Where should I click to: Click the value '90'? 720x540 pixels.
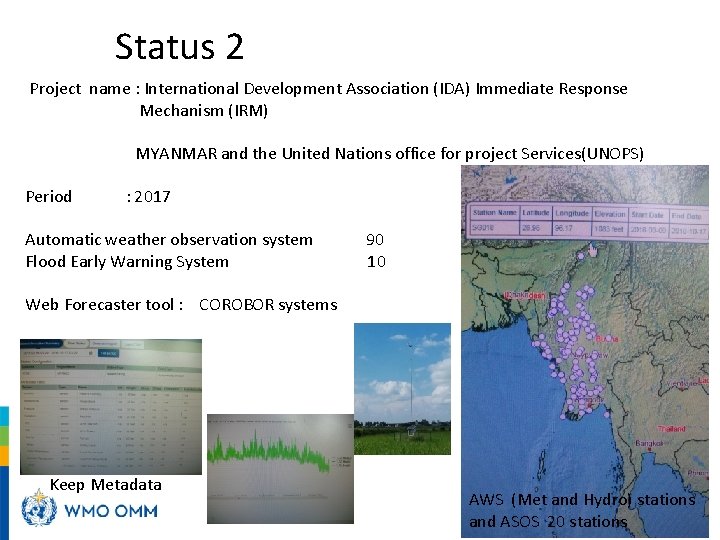coord(375,240)
